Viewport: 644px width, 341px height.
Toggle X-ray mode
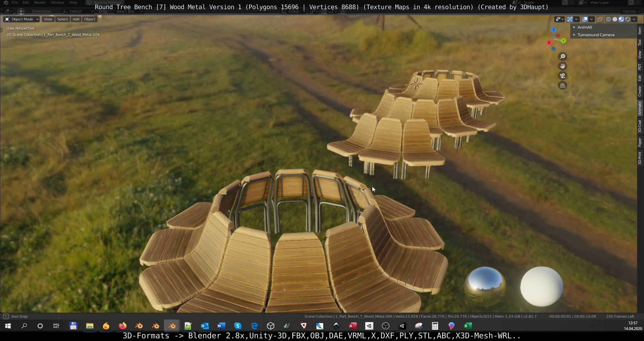[x=600, y=19]
